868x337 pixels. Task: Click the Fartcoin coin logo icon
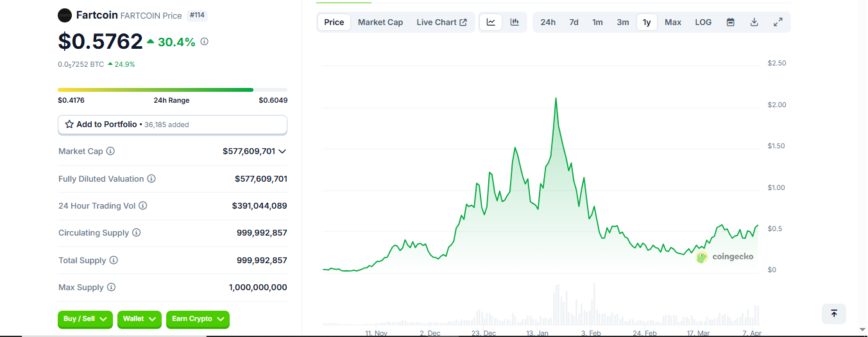[x=65, y=15]
